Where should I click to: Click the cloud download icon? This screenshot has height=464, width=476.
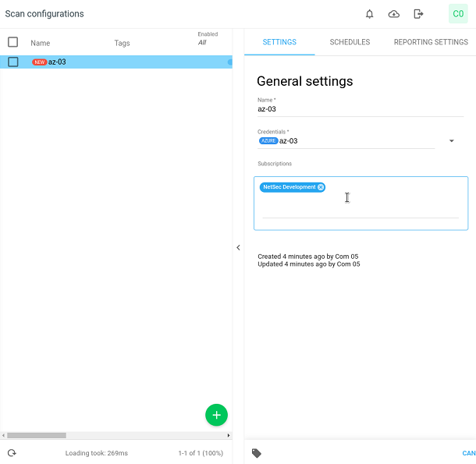394,14
